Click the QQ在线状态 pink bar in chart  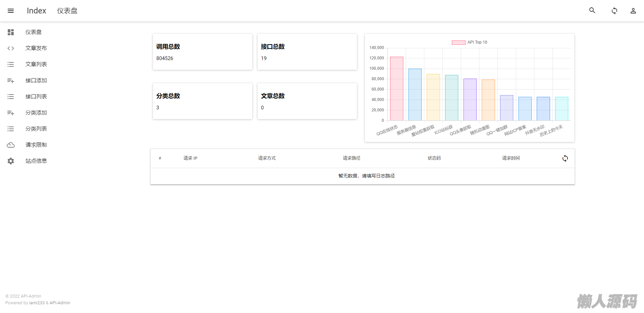point(396,89)
